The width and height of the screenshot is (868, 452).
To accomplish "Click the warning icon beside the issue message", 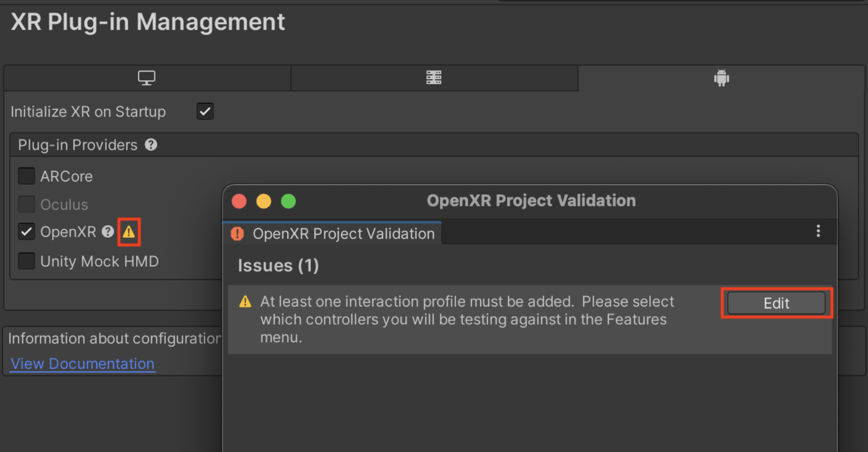I will [245, 302].
